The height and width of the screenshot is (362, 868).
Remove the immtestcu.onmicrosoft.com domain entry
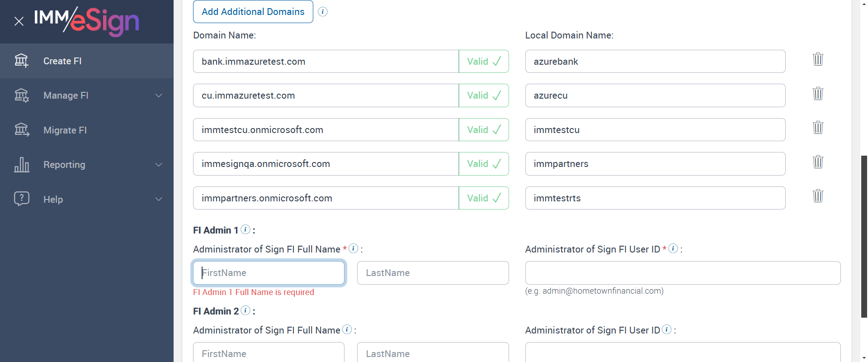tap(818, 128)
